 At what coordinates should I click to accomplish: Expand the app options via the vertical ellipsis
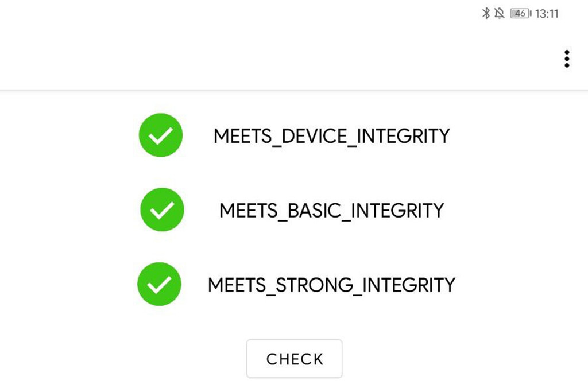pos(567,57)
